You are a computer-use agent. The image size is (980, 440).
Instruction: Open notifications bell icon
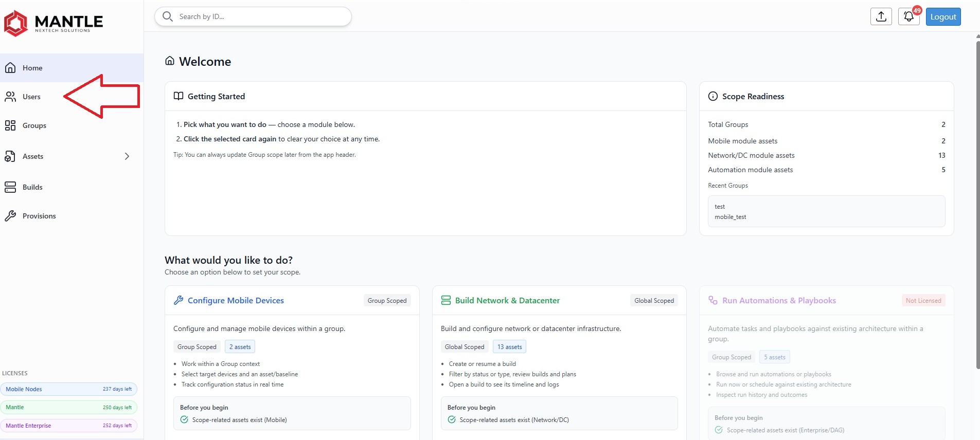tap(909, 16)
